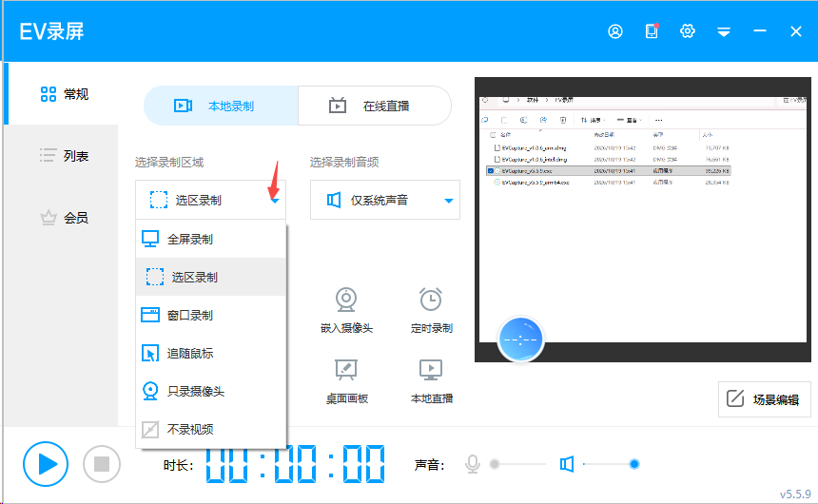Open the settings gear icon
818x504 pixels.
coord(688,31)
